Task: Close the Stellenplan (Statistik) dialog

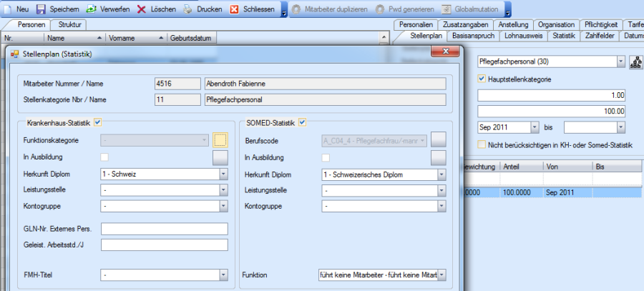Action: click(444, 51)
